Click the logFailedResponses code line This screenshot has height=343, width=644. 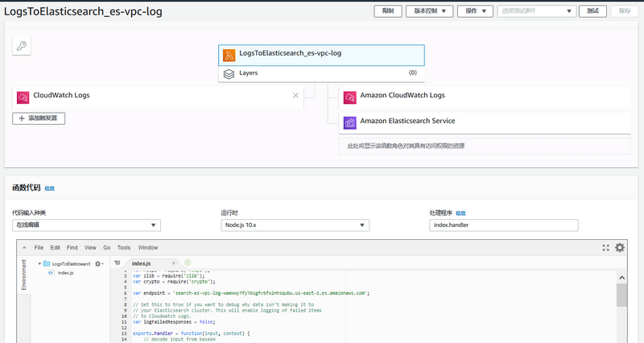pyautogui.click(x=174, y=322)
